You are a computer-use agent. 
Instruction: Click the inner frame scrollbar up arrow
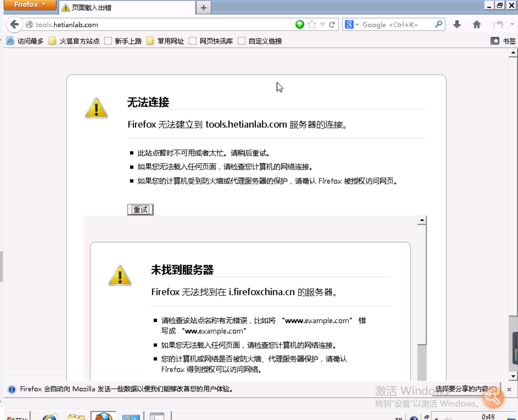(x=422, y=220)
